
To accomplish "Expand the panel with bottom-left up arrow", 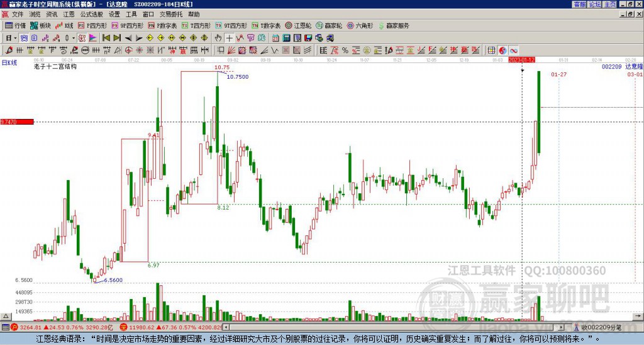I will click(x=6, y=316).
